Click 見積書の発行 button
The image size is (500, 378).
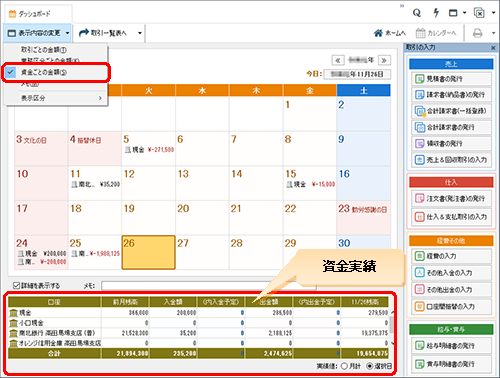[x=451, y=79]
